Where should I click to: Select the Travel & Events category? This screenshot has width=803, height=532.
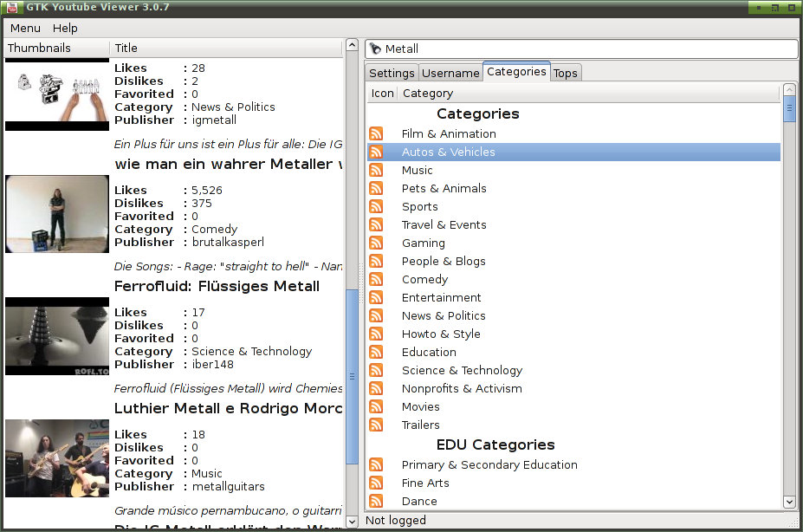pos(444,224)
